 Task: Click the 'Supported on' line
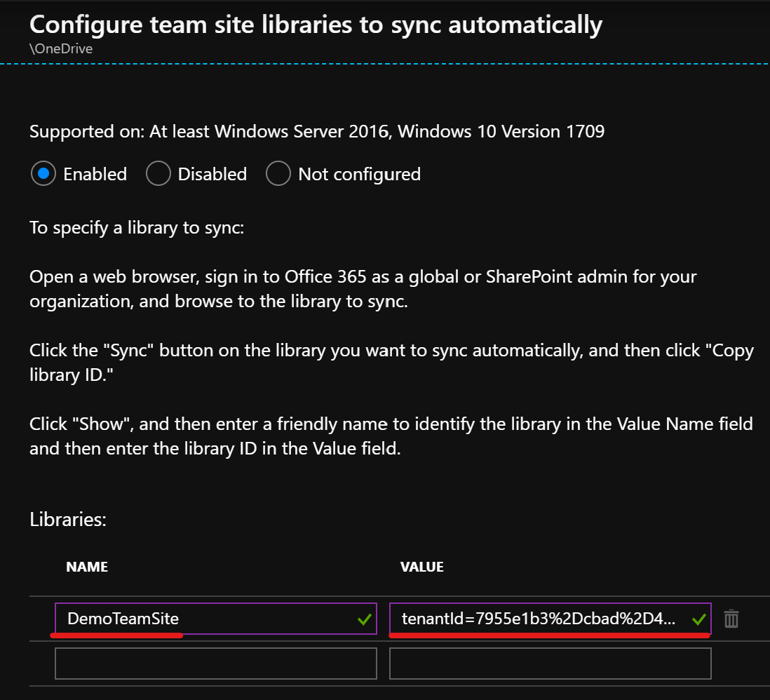[317, 132]
